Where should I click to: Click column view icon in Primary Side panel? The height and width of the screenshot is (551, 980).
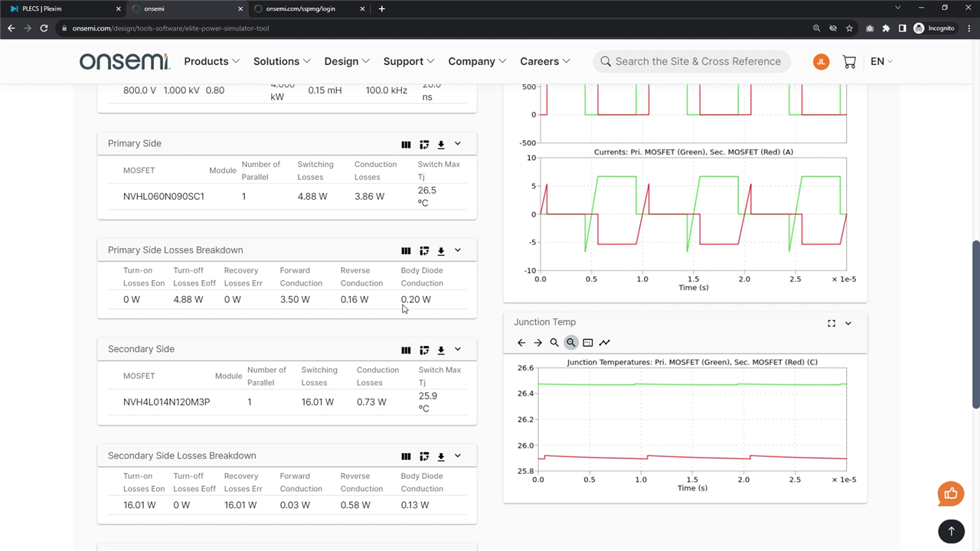click(406, 144)
